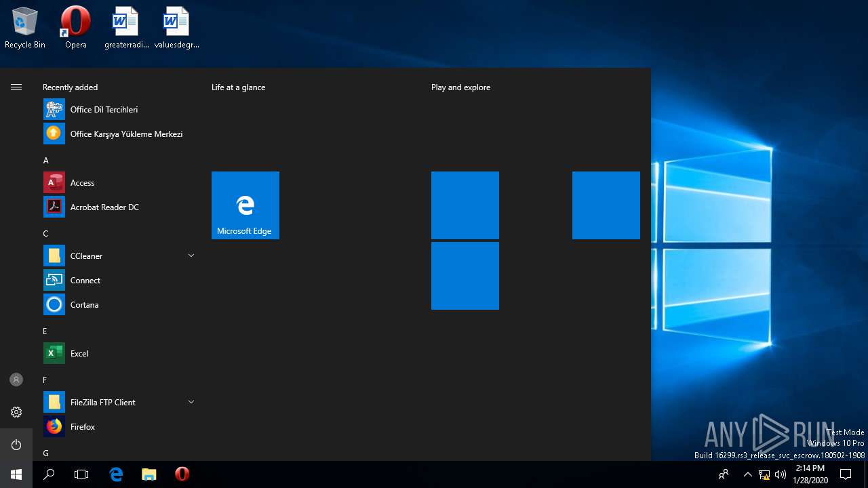Launch Firefox from the app list
This screenshot has width=868, height=488.
point(54,427)
